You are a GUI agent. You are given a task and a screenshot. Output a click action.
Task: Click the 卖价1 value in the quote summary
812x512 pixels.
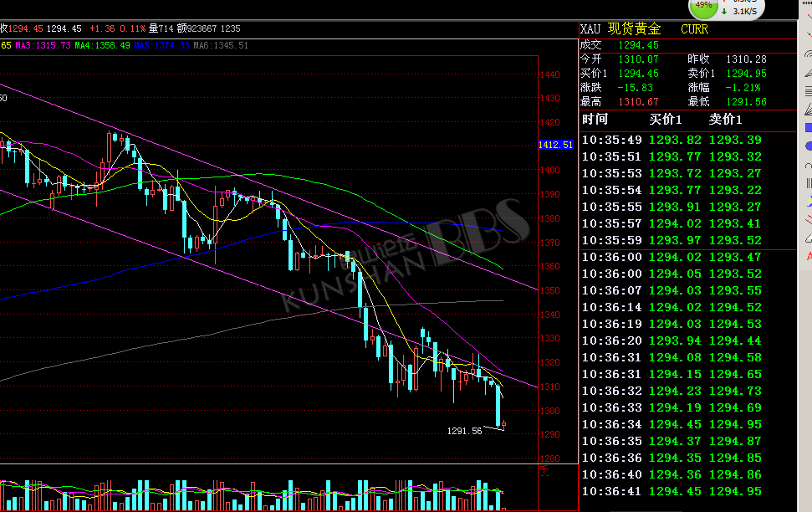click(746, 74)
